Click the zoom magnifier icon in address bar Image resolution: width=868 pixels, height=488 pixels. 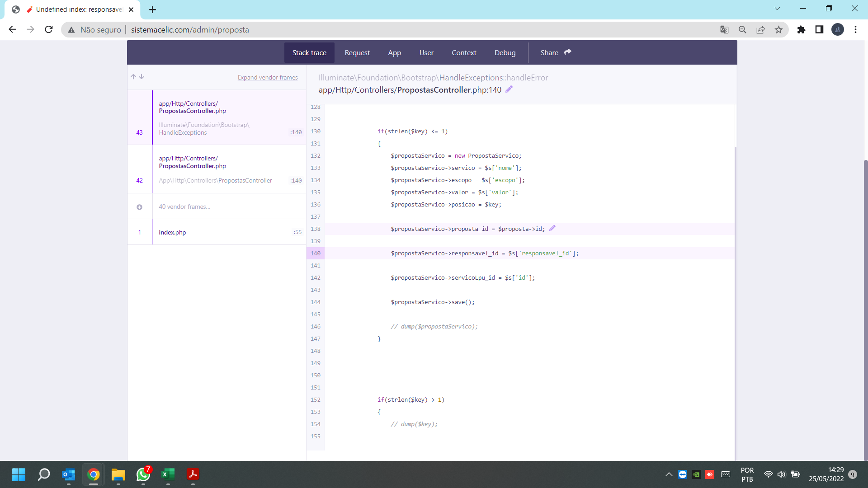pyautogui.click(x=742, y=30)
